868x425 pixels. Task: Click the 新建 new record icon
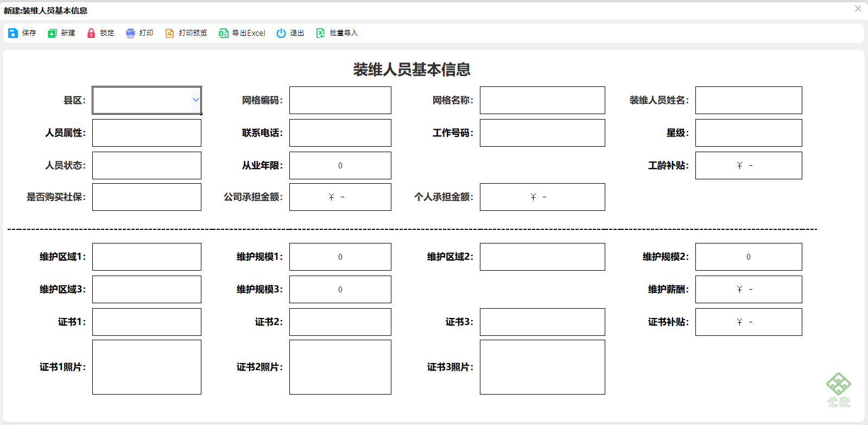[52, 33]
